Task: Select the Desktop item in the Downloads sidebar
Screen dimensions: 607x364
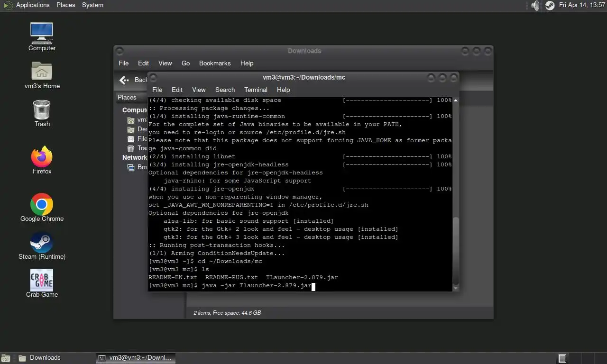Action: [x=138, y=129]
